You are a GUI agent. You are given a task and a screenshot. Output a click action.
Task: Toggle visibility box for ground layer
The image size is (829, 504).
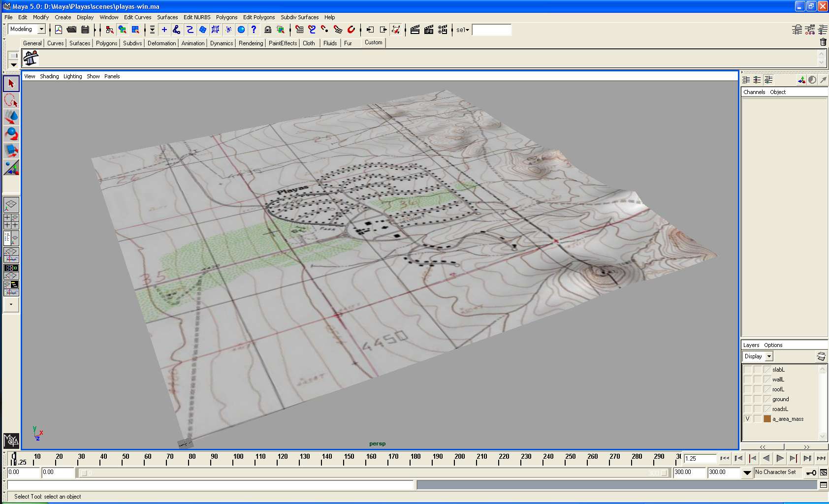click(x=747, y=399)
